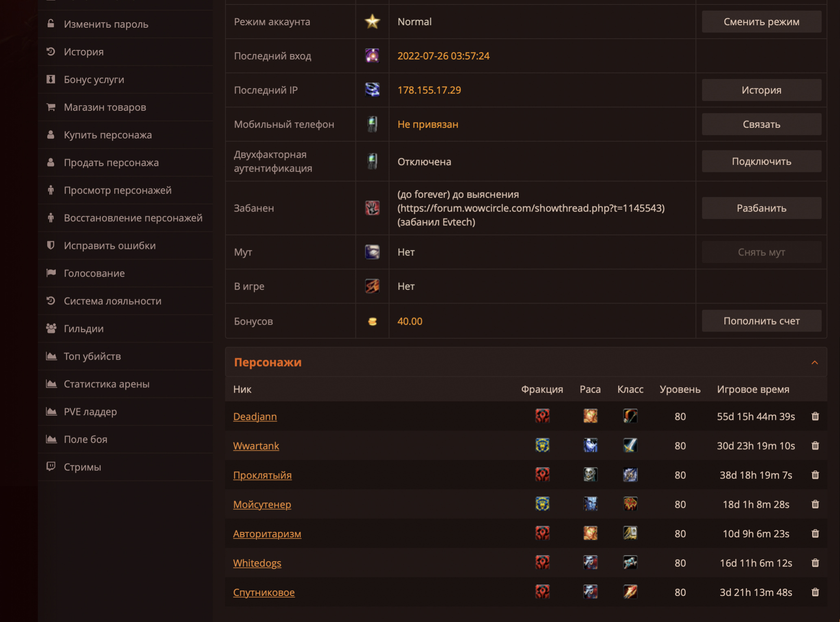Open Изменить пароль in the sidebar
The width and height of the screenshot is (840, 622).
pos(106,24)
